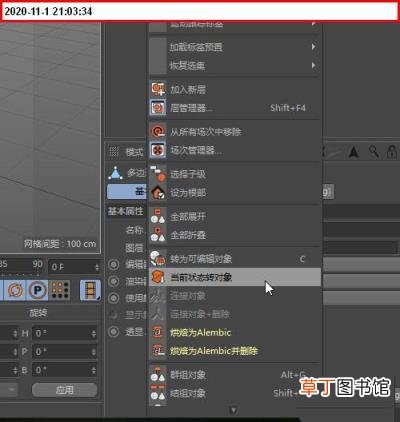
Task: Click the polygon object triangle icon
Action: tap(115, 173)
